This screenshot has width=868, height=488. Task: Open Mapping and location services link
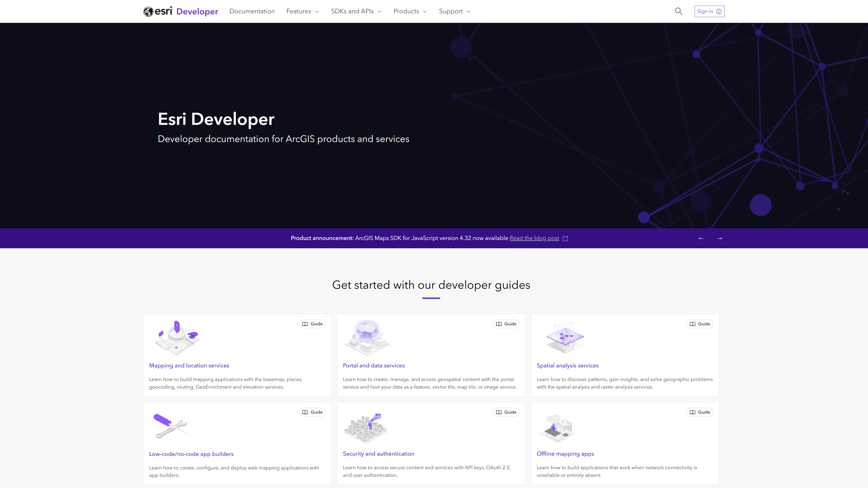click(189, 366)
